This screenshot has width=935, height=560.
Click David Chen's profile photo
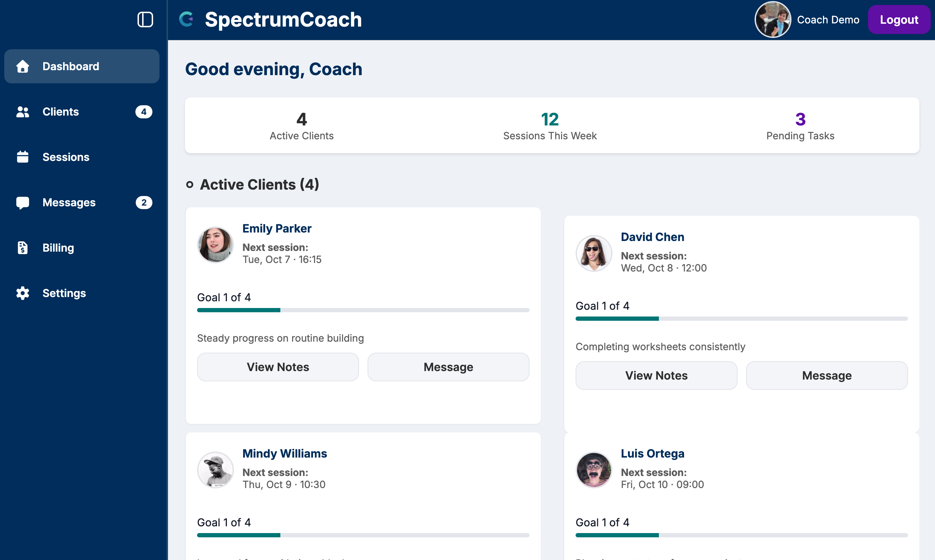coord(593,253)
